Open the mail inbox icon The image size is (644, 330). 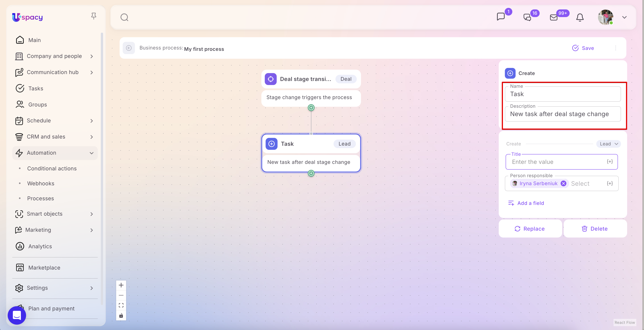coord(554,17)
